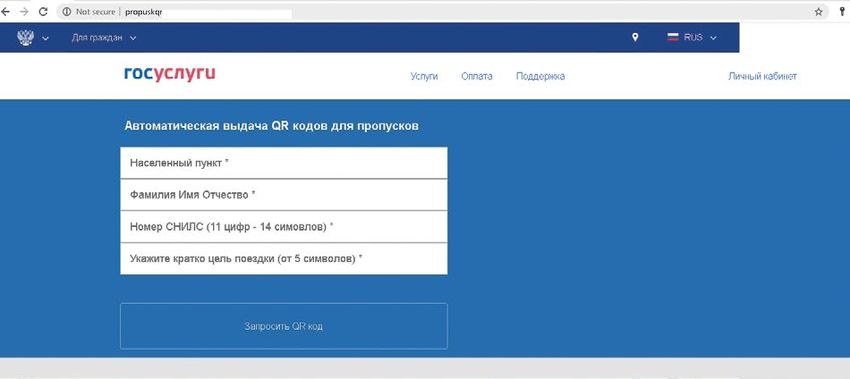Go to Личный кабинет
The image size is (850, 379).
coord(762,76)
